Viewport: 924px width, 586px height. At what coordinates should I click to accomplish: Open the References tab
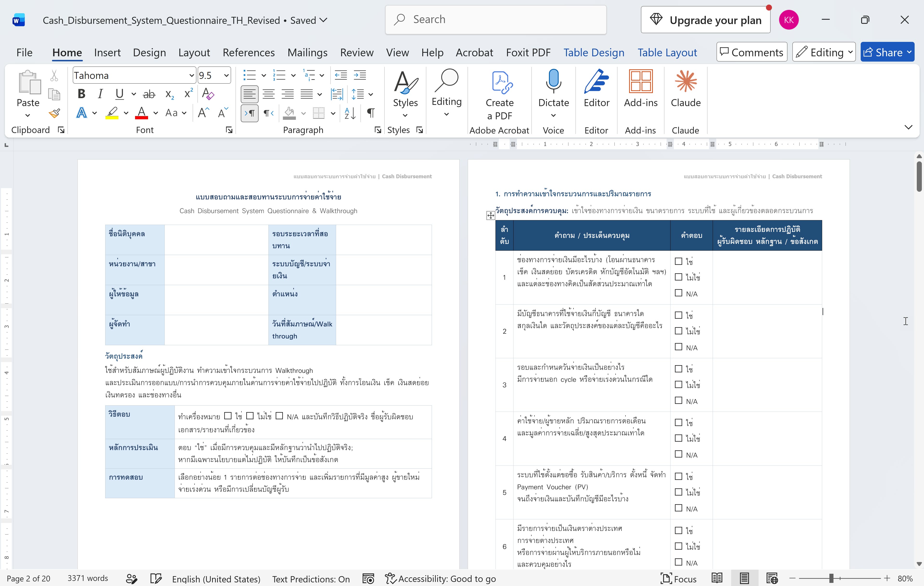[x=249, y=52]
